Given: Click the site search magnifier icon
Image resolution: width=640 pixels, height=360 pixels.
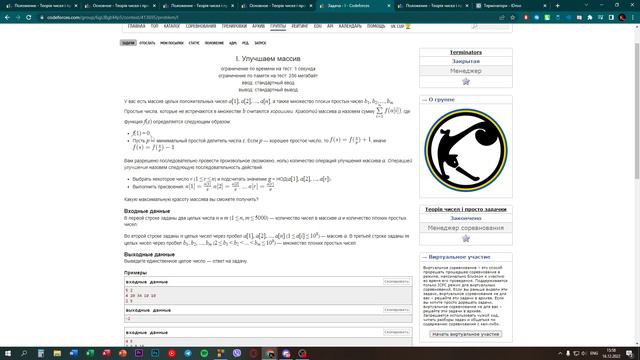Looking at the screenshot, I should pyautogui.click(x=474, y=26).
